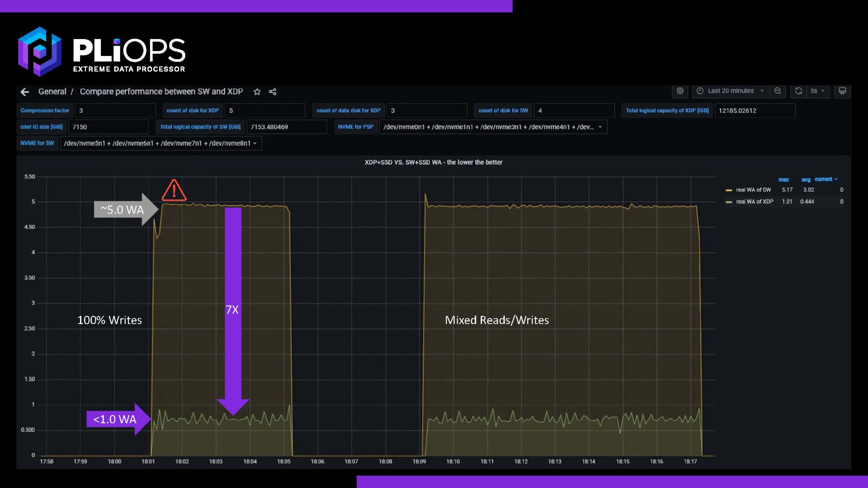Screen dimensions: 868x488
Task: Click the panel title XDP+SSD VS. SW+SSD WA
Action: pos(433,162)
